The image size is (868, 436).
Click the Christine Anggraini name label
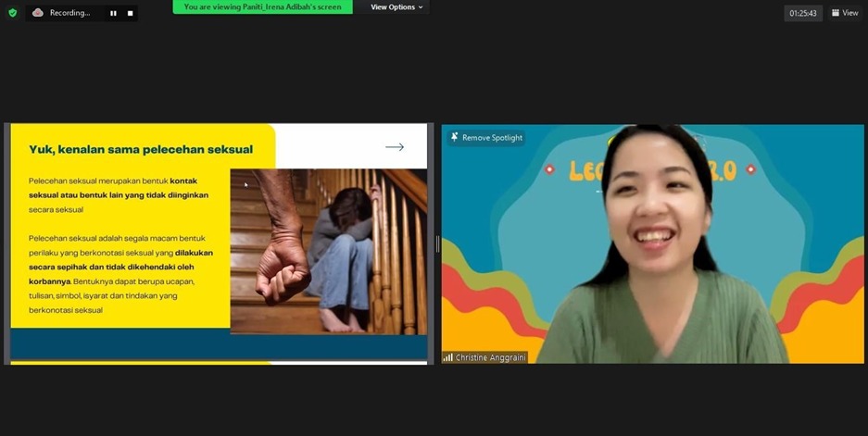[490, 357]
